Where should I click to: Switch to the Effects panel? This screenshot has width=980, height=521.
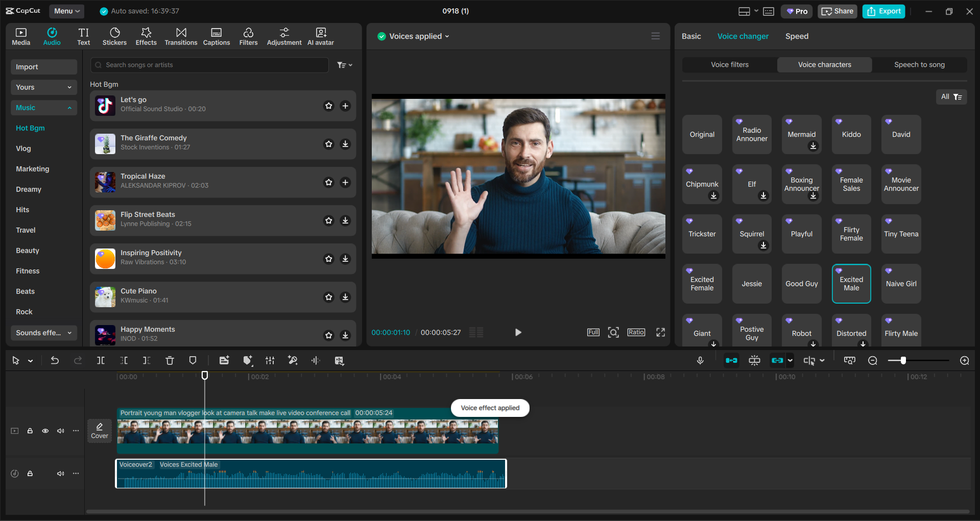(x=146, y=36)
